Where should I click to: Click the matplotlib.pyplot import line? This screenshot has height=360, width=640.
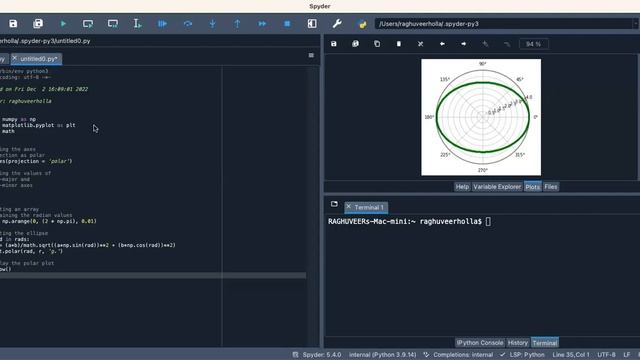(38, 125)
